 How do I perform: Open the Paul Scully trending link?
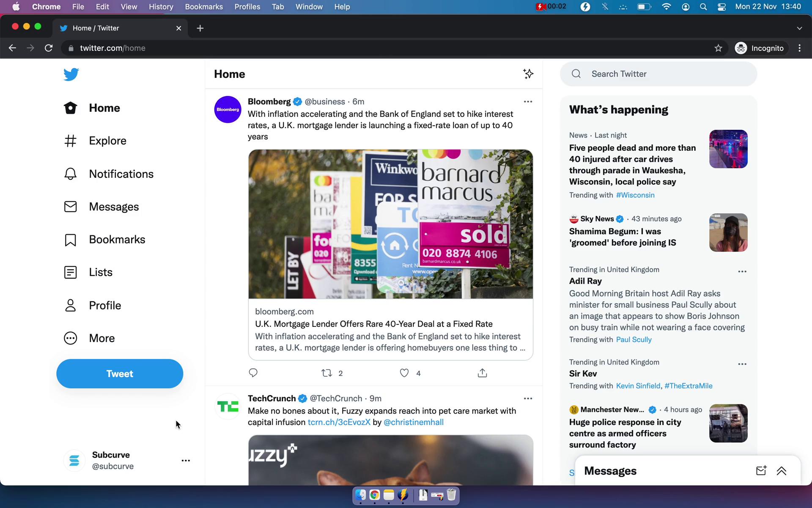pos(634,340)
